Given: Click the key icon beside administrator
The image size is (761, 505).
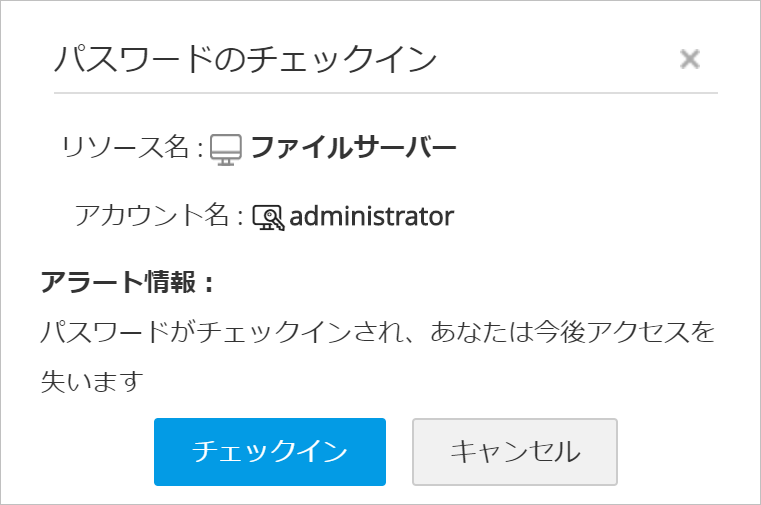Looking at the screenshot, I should 268,217.
